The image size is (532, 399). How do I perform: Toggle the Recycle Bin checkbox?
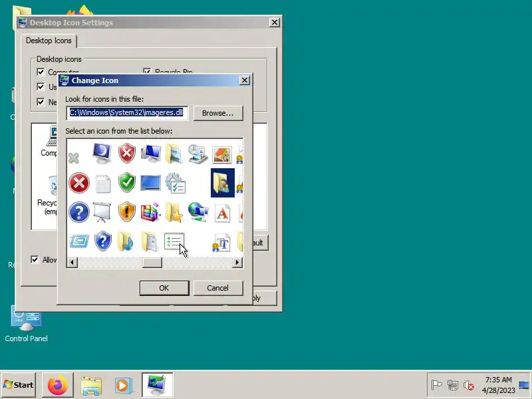click(147, 71)
